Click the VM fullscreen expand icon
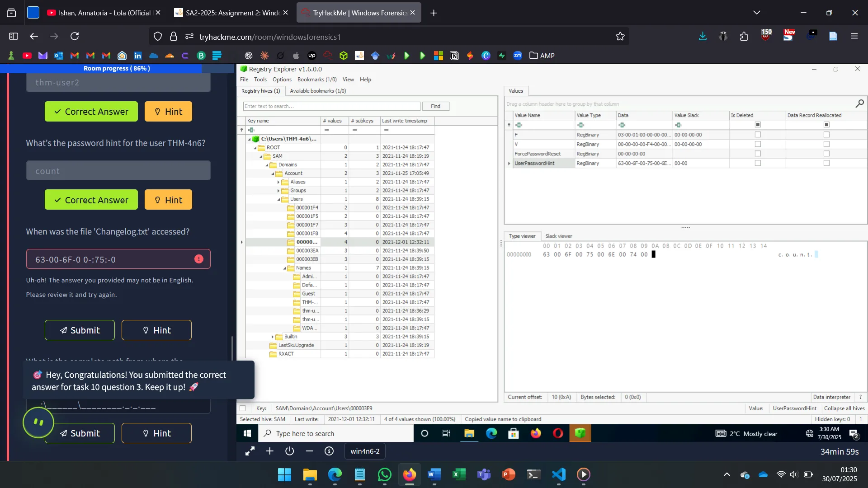The height and width of the screenshot is (488, 868). point(250,451)
